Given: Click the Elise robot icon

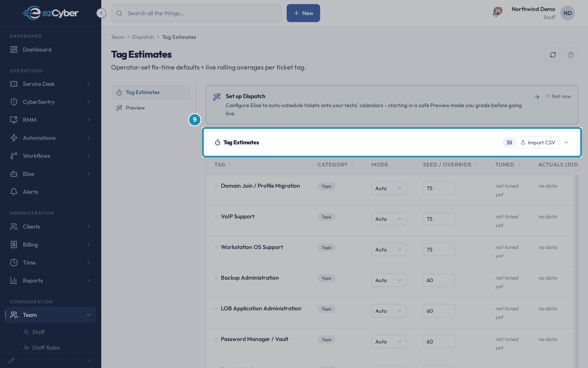Looking at the screenshot, I should [x=14, y=174].
